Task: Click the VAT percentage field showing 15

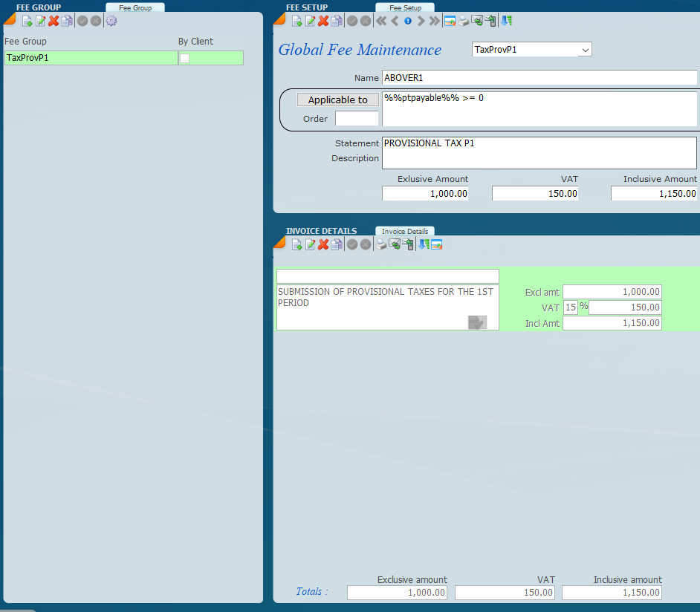Action: pos(570,307)
